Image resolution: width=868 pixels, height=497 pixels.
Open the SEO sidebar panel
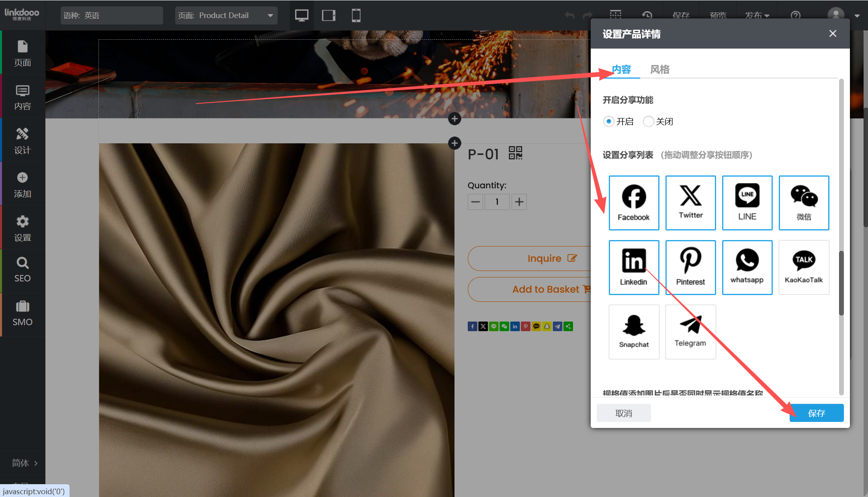point(23,270)
